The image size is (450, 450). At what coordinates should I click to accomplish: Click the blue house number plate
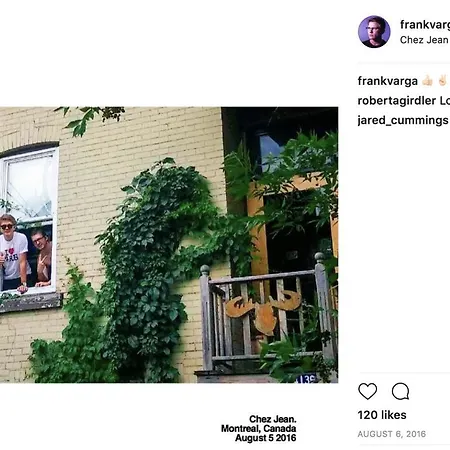306,379
